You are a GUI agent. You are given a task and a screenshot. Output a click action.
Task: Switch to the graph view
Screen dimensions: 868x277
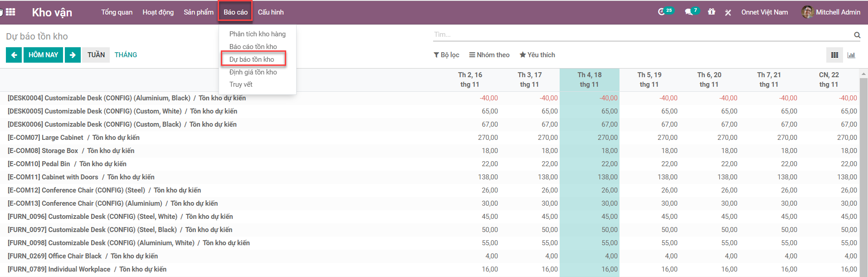(x=851, y=55)
